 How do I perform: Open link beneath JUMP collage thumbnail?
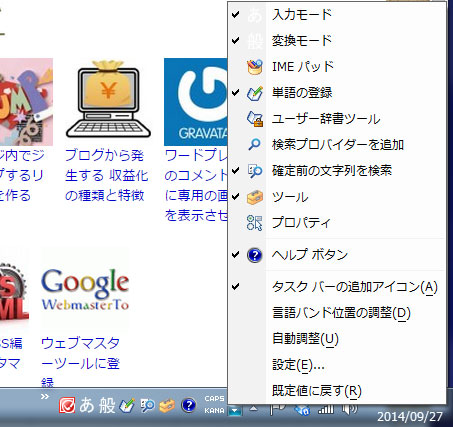click(x=22, y=175)
